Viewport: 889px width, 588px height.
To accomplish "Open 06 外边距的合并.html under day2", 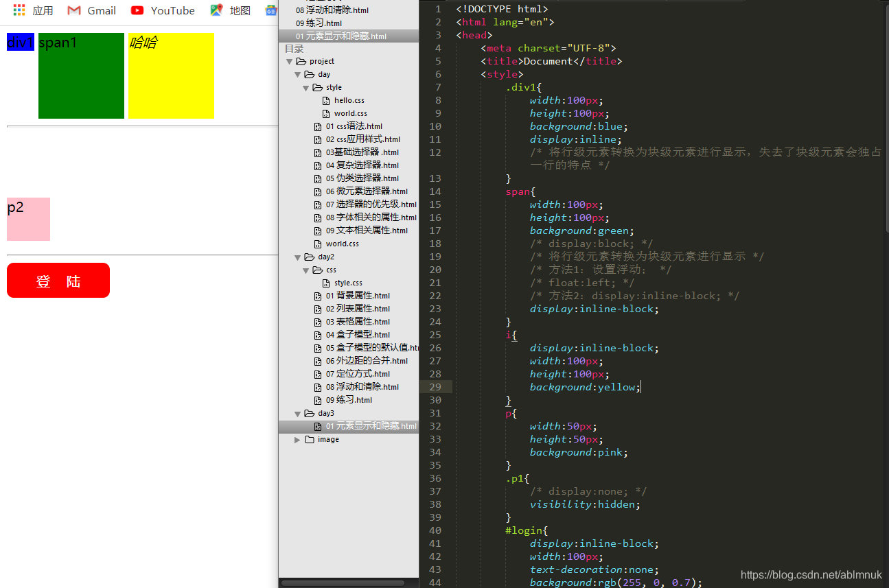I will (367, 361).
